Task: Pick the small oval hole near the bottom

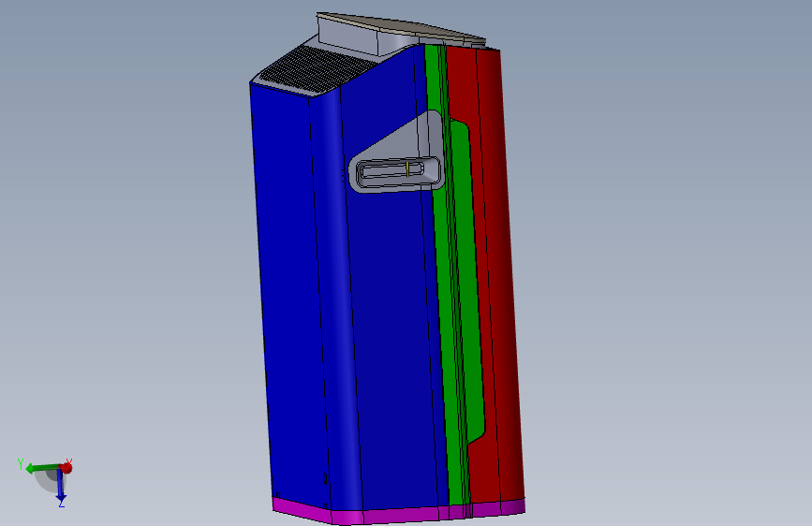Action: point(325,479)
